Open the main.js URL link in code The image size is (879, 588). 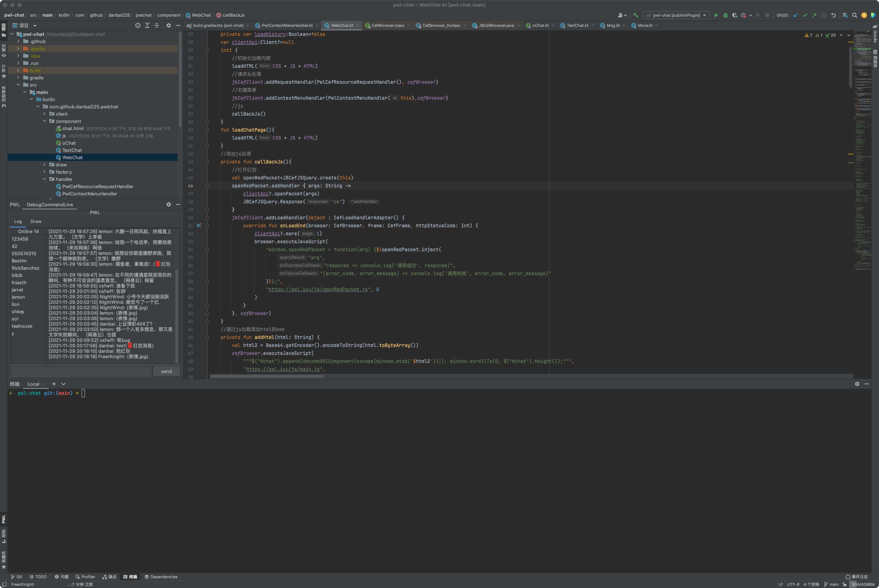[x=283, y=369]
